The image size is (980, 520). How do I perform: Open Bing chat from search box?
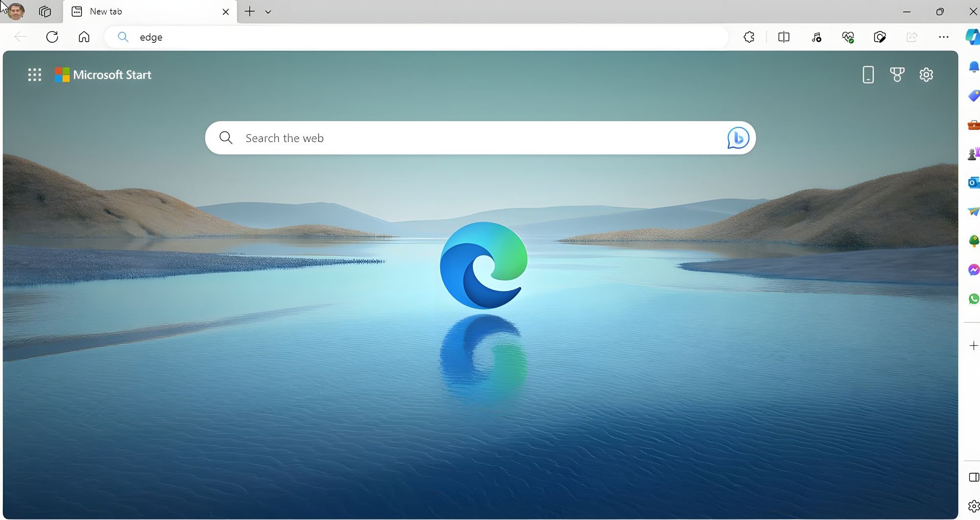(738, 138)
